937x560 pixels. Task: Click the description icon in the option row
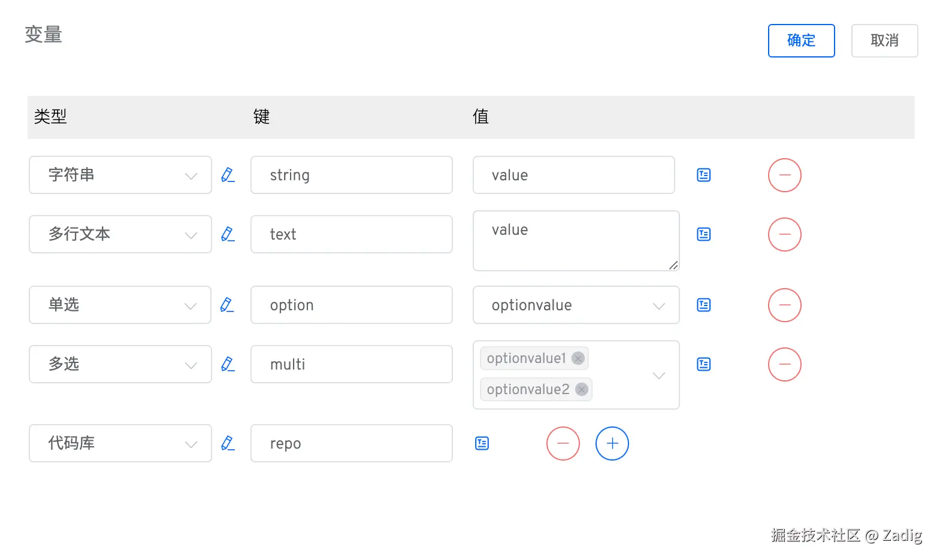point(704,305)
